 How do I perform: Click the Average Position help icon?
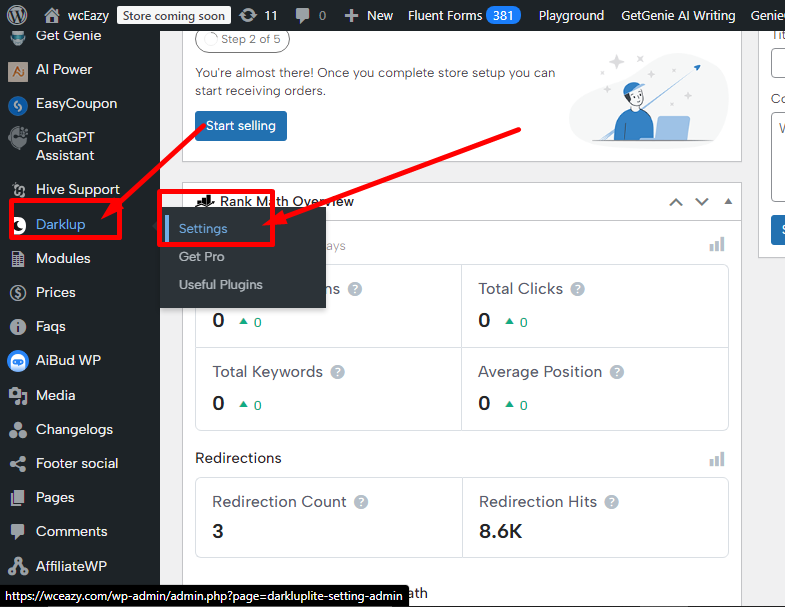(617, 372)
